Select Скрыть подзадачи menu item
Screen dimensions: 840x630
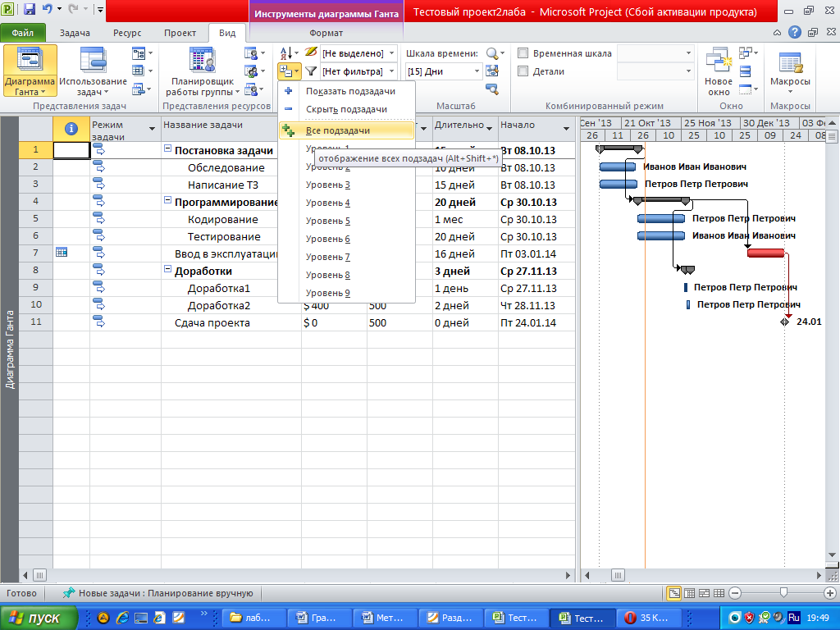point(346,109)
